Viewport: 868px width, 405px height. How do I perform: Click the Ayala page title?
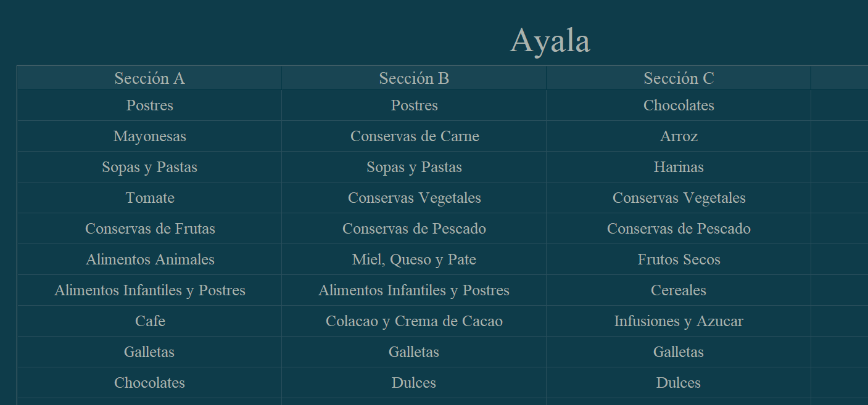[x=550, y=41]
